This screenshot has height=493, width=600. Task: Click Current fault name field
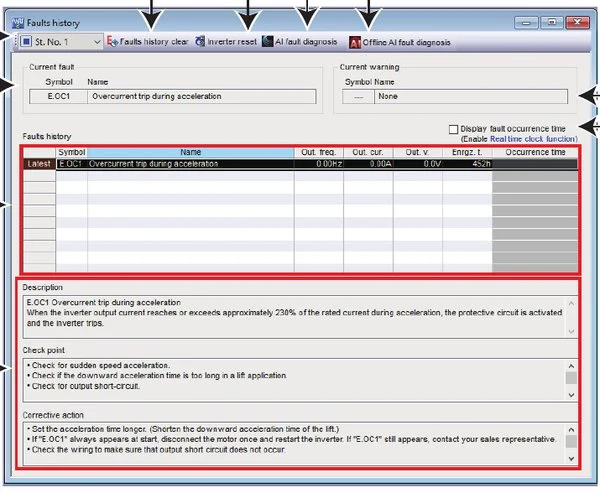(202, 96)
